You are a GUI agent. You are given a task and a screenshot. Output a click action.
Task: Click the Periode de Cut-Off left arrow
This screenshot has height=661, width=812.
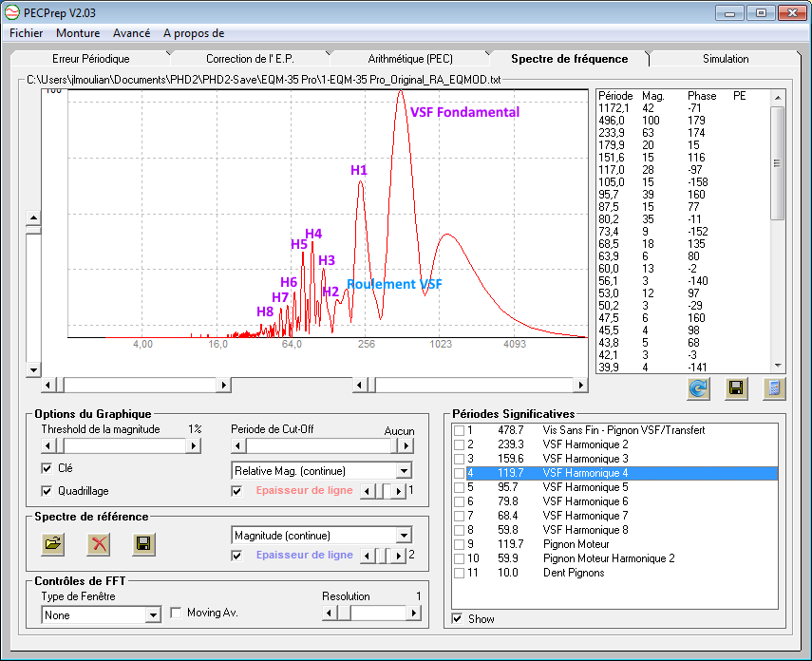coord(238,445)
